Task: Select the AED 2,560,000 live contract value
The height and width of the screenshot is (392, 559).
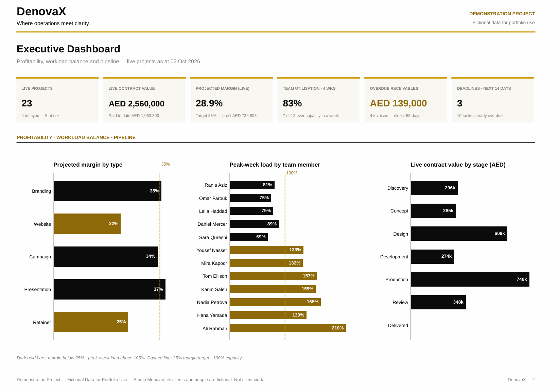Action: pyautogui.click(x=136, y=104)
